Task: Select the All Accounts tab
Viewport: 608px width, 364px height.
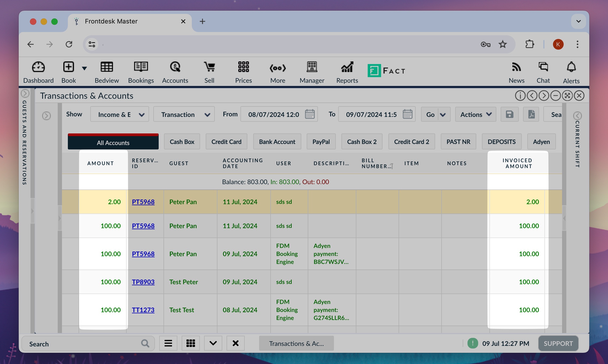Action: pos(113,142)
